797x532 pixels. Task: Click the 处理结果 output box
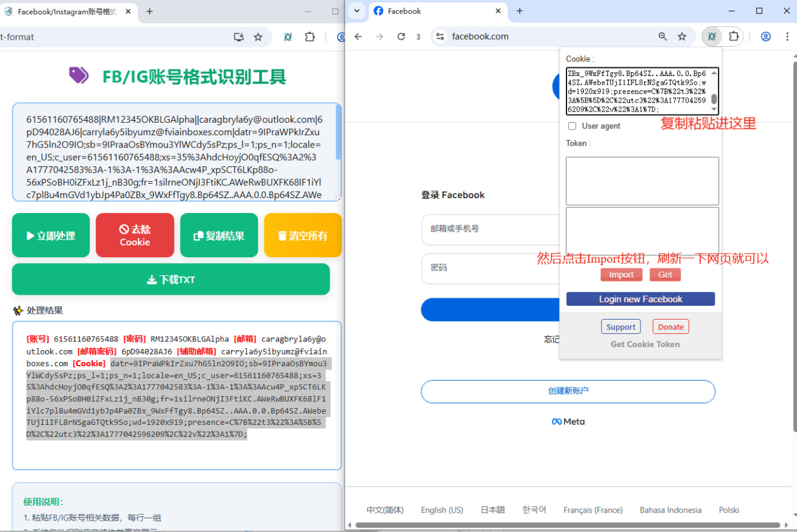point(177,396)
